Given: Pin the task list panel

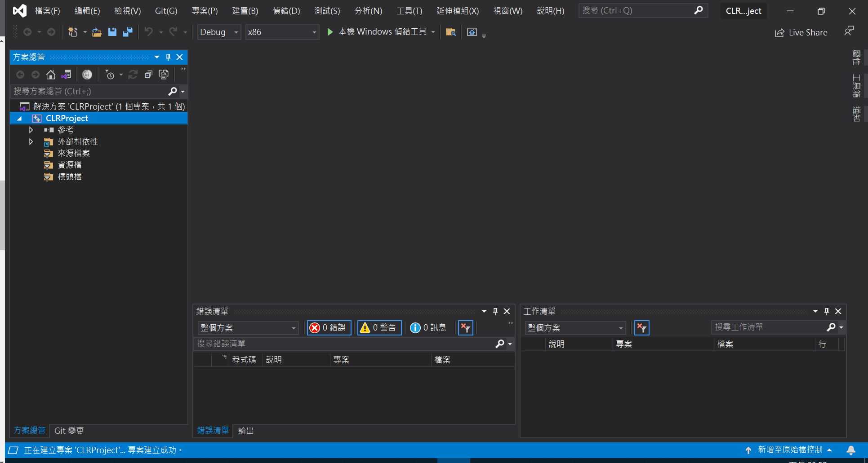Looking at the screenshot, I should [x=826, y=311].
